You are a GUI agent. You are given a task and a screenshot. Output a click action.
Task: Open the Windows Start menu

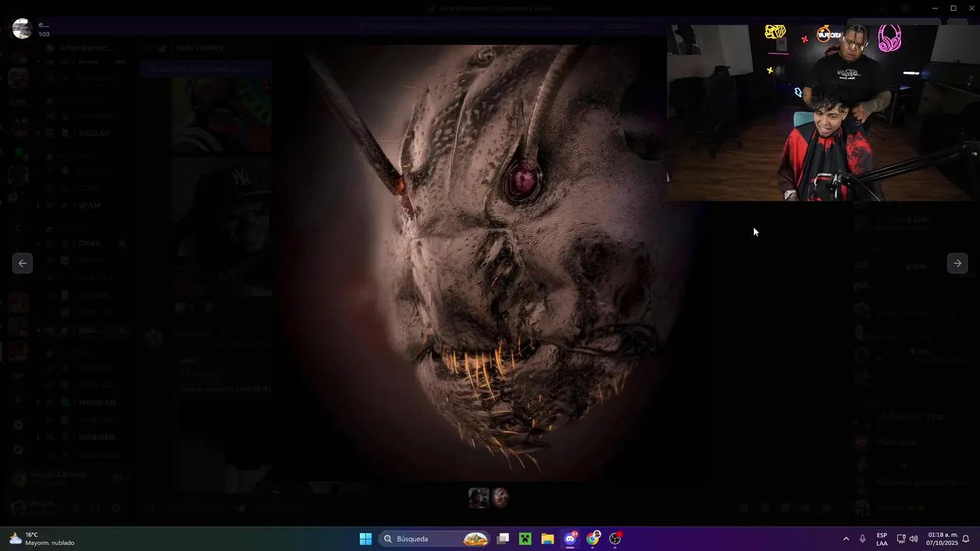pyautogui.click(x=365, y=539)
